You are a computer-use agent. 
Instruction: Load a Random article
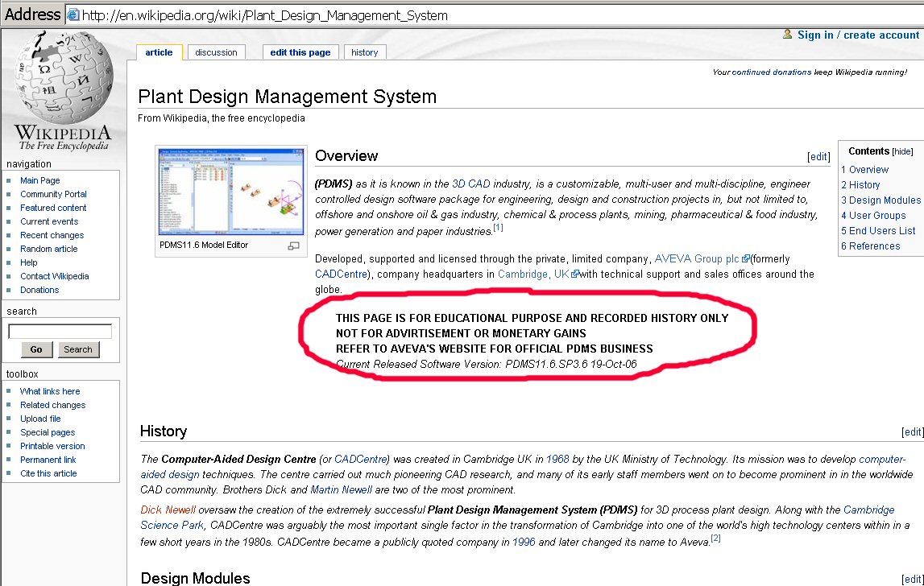coord(49,249)
